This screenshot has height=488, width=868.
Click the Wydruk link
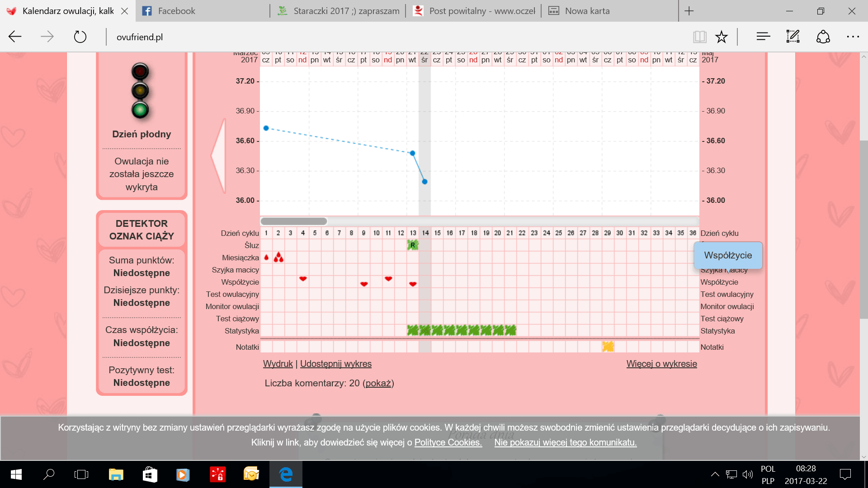tap(278, 364)
